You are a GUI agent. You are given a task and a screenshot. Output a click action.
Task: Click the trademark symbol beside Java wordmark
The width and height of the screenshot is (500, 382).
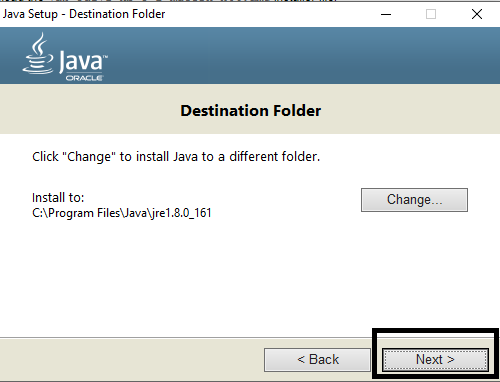coord(105,57)
